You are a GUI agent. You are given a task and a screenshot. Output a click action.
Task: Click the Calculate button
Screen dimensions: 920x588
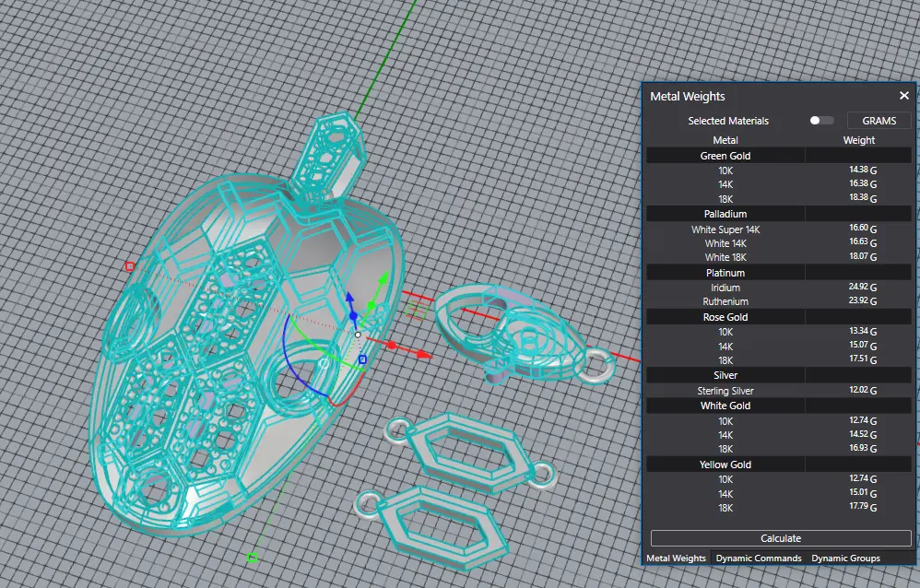tap(780, 538)
